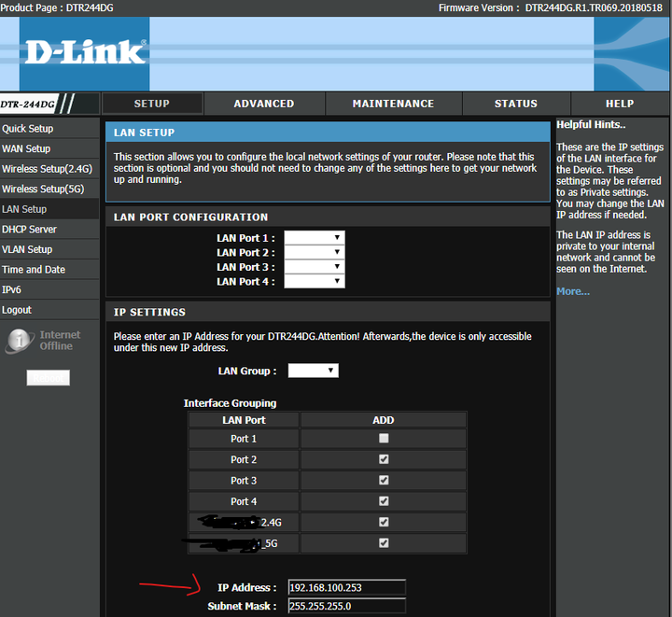Click Logout in sidebar
Image resolution: width=672 pixels, height=617 pixels.
(x=49, y=310)
